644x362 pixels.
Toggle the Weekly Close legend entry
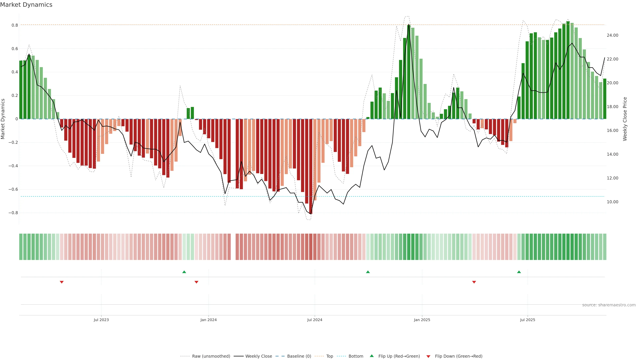coord(258,356)
